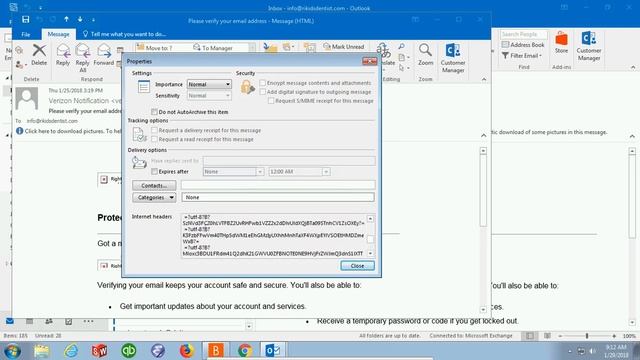Adjust the zoom slider in status bar
640x360 pixels.
click(587, 336)
